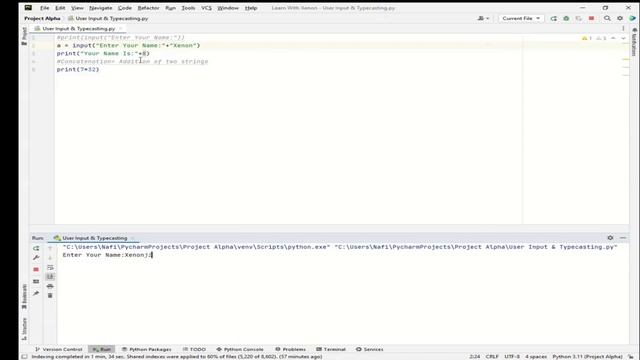Screen dimensions: 640x360
Task: Click the down-the-stack-trace arrow in Run panel
Action: pos(50,258)
